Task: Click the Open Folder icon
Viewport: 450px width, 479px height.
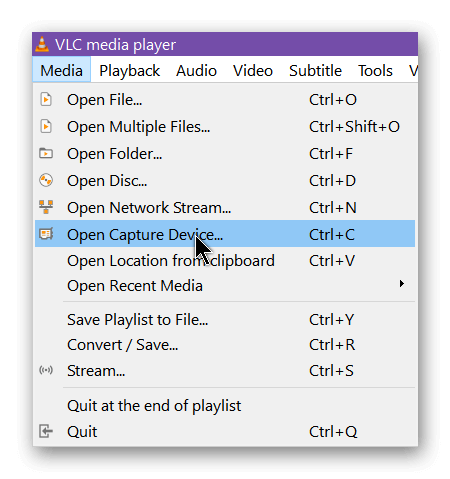Action: coord(46,153)
